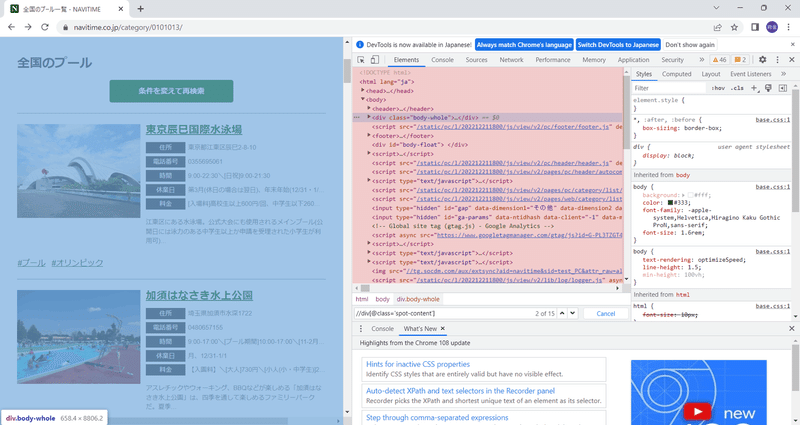Switch to the Sources tab
This screenshot has width=800, height=425.
coord(477,60)
